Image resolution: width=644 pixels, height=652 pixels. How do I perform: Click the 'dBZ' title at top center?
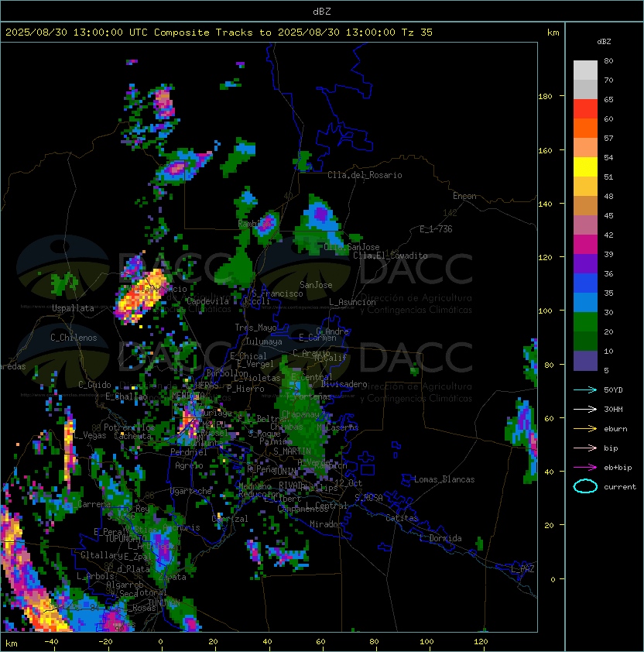[x=322, y=12]
